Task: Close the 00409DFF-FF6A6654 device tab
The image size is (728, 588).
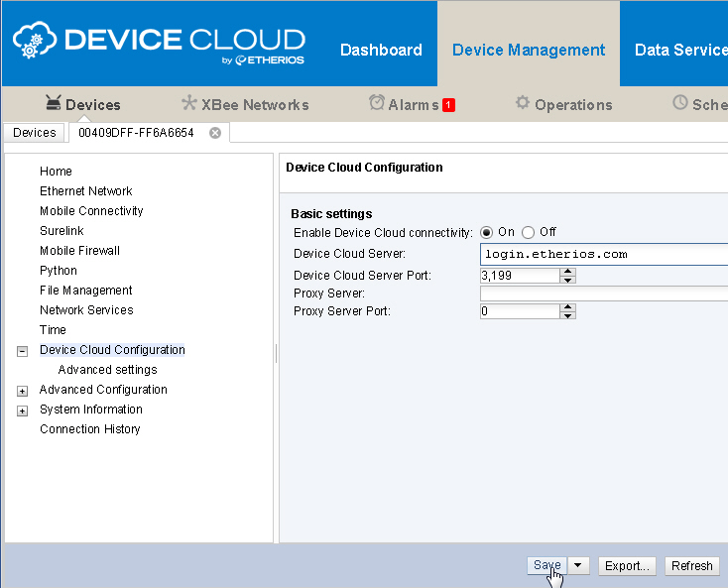Action: coord(215,133)
